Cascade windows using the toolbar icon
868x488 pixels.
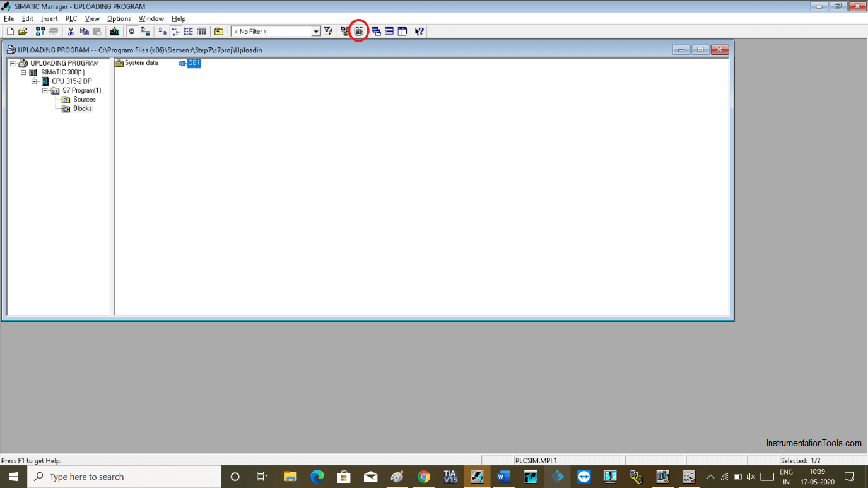click(x=376, y=32)
